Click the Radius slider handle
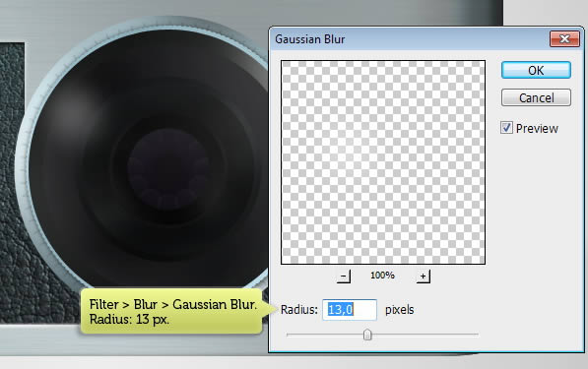Viewport: 588px width, 369px height. click(x=367, y=335)
